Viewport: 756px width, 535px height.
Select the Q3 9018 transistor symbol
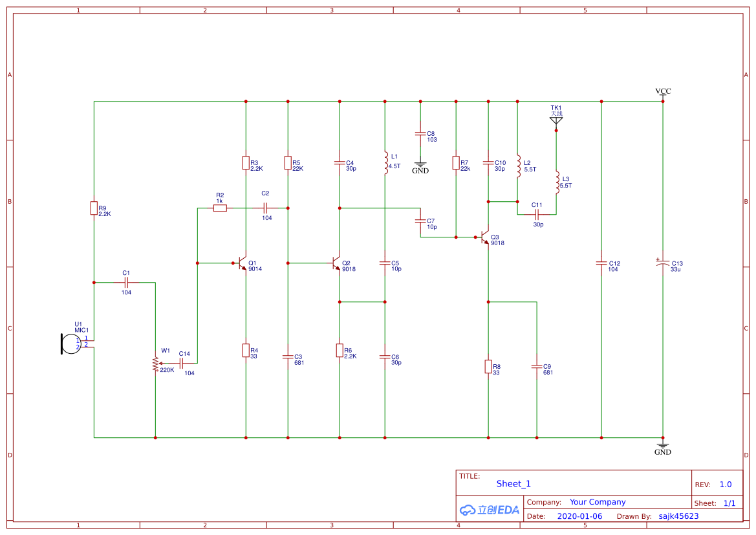click(x=484, y=237)
